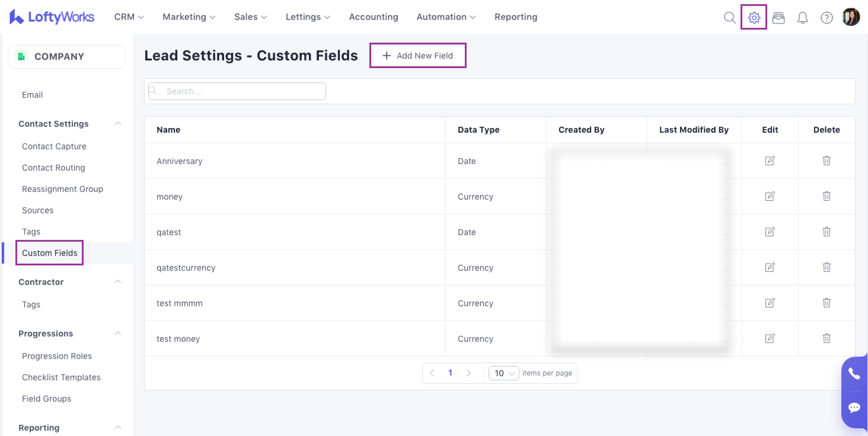The height and width of the screenshot is (436, 868).
Task: Go to next page arrow
Action: point(468,373)
